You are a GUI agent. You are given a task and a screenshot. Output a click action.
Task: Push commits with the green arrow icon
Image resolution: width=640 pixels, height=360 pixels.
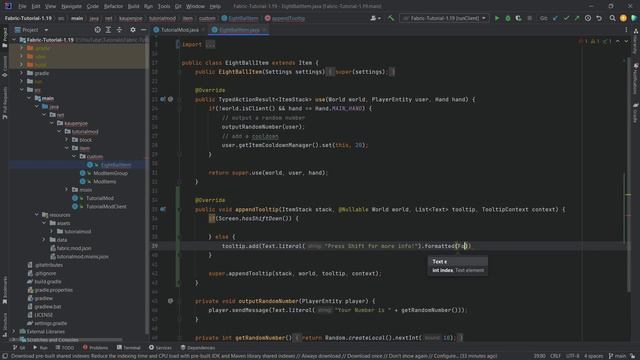[577, 18]
